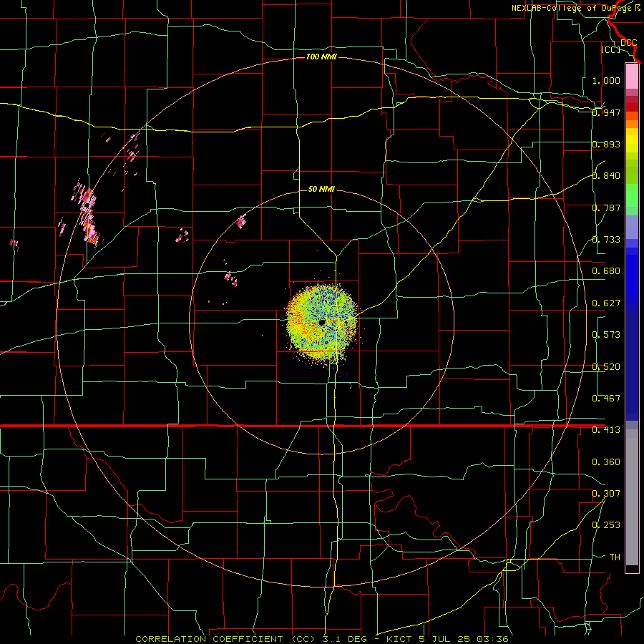
Task: Click the 50 NMI range ring label
Action: 321,189
